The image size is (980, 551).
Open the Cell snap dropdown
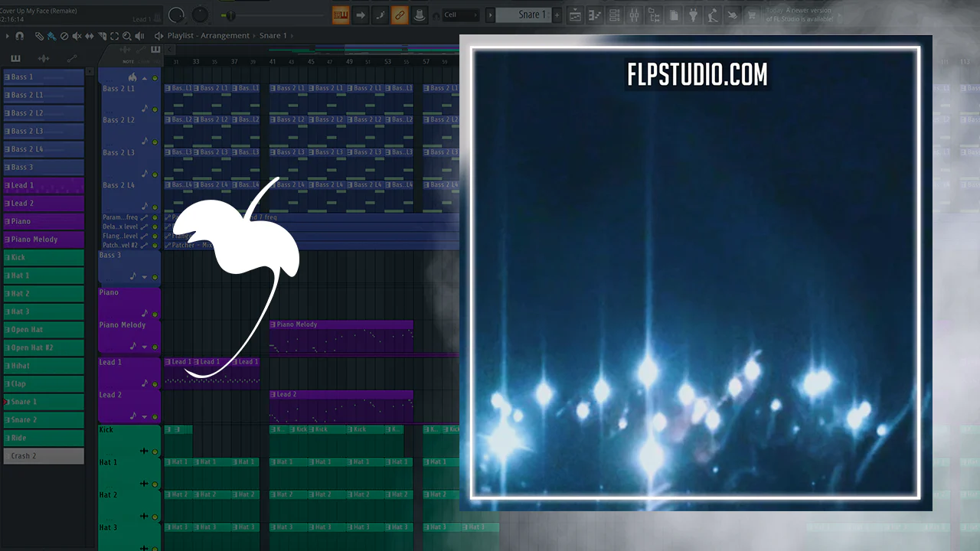tap(461, 15)
